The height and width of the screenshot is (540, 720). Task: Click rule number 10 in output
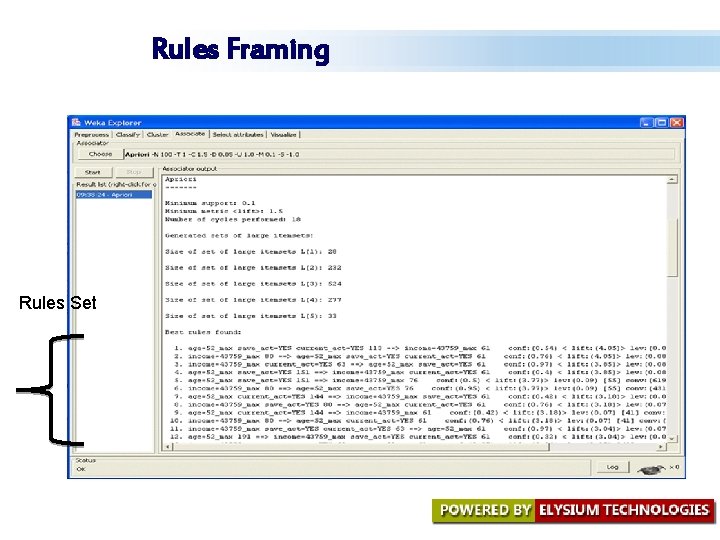click(x=418, y=421)
